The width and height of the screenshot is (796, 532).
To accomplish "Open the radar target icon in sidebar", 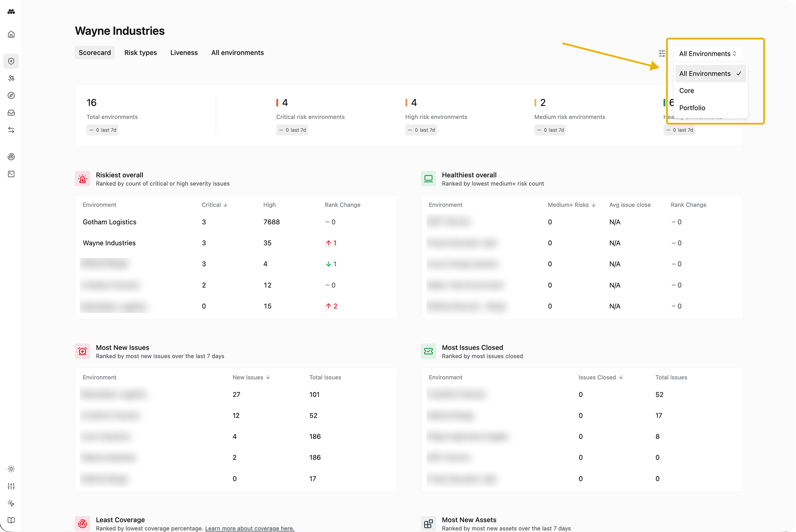I will [11, 156].
